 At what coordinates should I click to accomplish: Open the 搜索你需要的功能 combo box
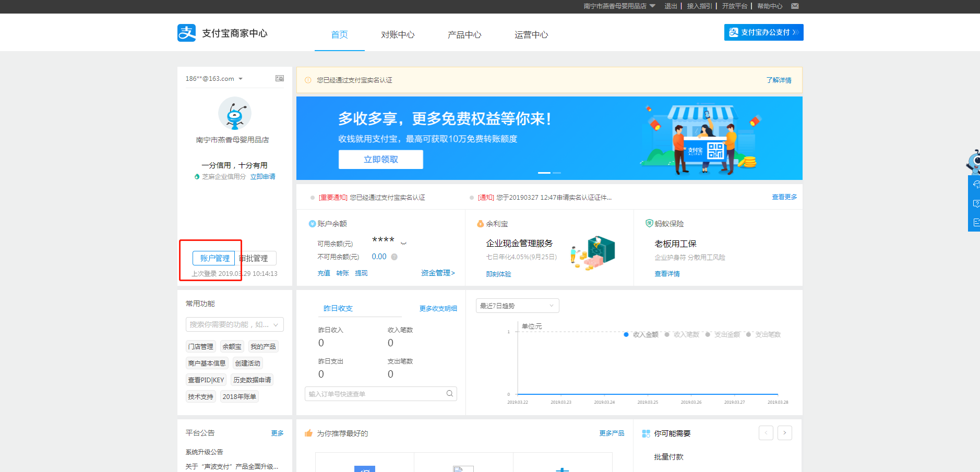click(235, 324)
